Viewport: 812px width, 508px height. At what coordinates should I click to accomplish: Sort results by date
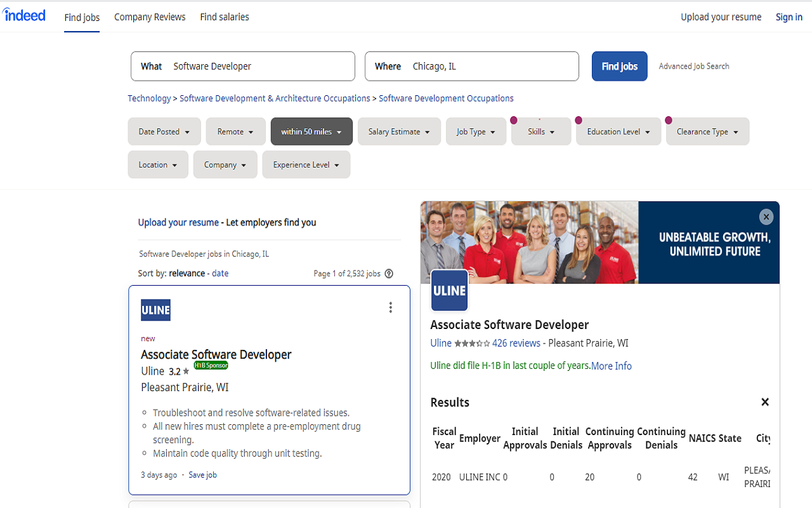tap(220, 273)
